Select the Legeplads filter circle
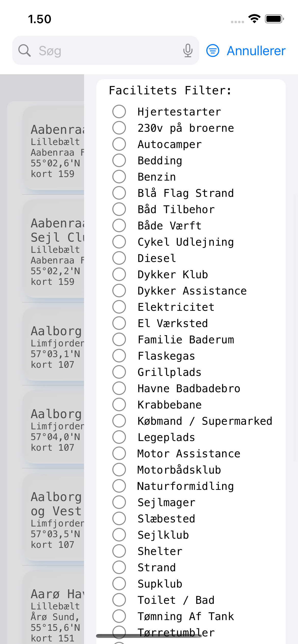Screen dimensions: 298x644 tap(119, 437)
